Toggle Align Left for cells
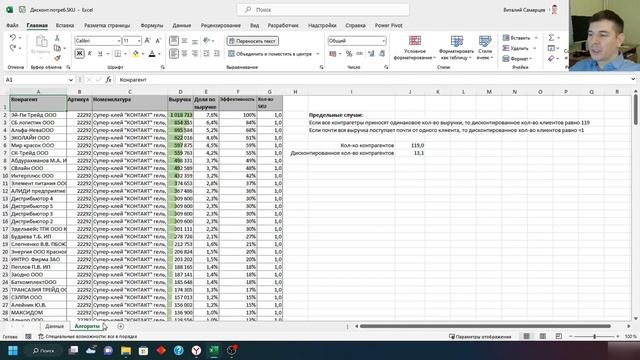 click(173, 53)
